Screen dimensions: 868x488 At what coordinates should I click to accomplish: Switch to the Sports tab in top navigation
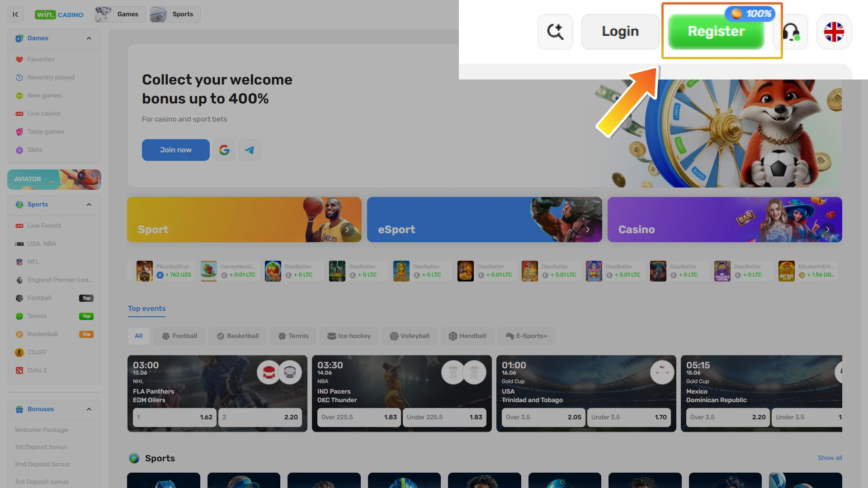[x=175, y=14]
